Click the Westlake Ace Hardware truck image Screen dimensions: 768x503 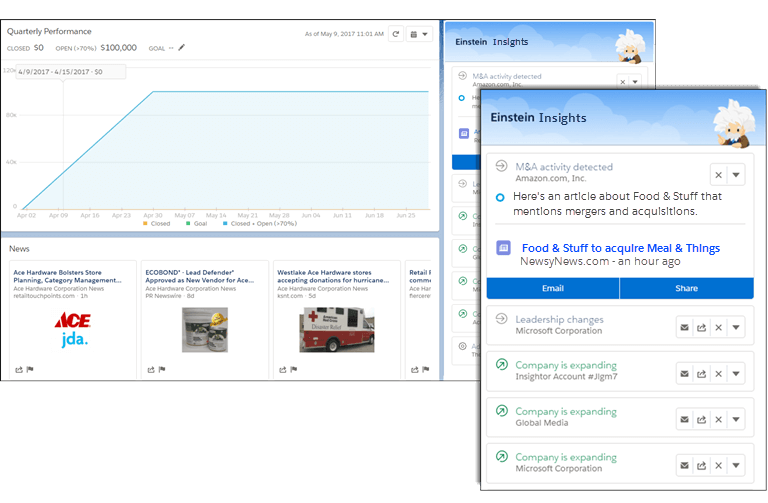329,329
